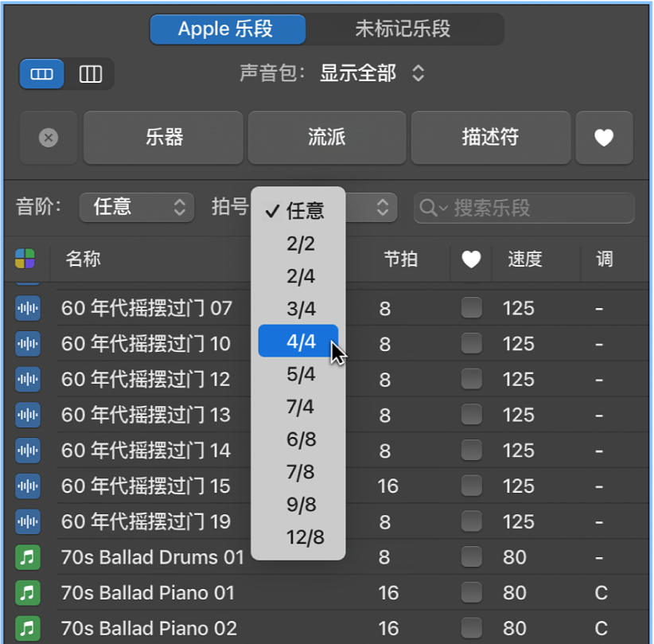Toggle the favorite checkbox for 70s Ballad Drums 01
The width and height of the screenshot is (654, 644).
pos(471,557)
